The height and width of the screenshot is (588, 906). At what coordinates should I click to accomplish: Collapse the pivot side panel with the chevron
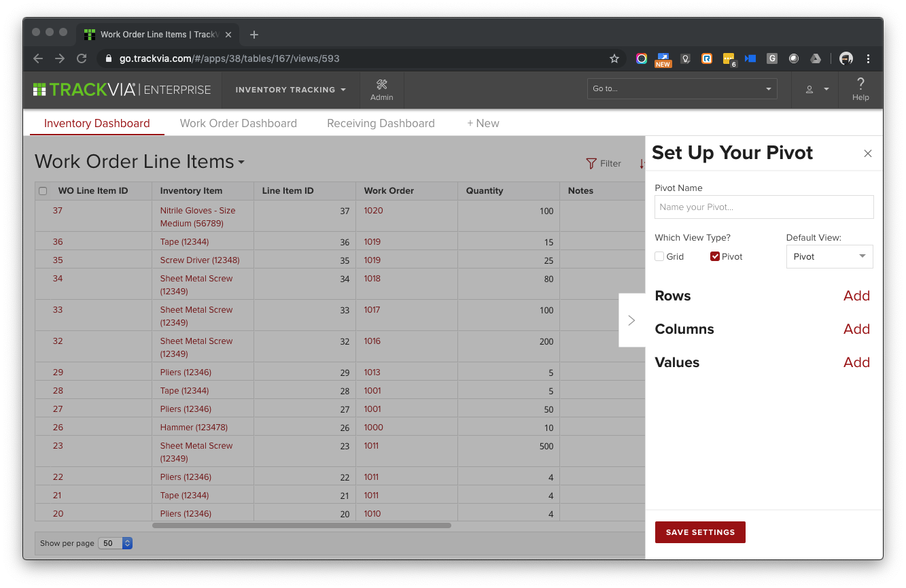point(631,320)
